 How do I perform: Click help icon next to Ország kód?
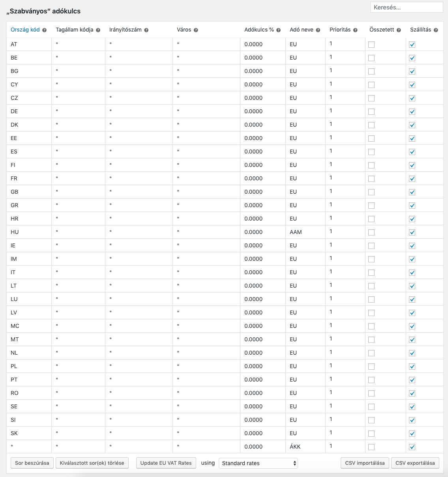[x=44, y=30]
